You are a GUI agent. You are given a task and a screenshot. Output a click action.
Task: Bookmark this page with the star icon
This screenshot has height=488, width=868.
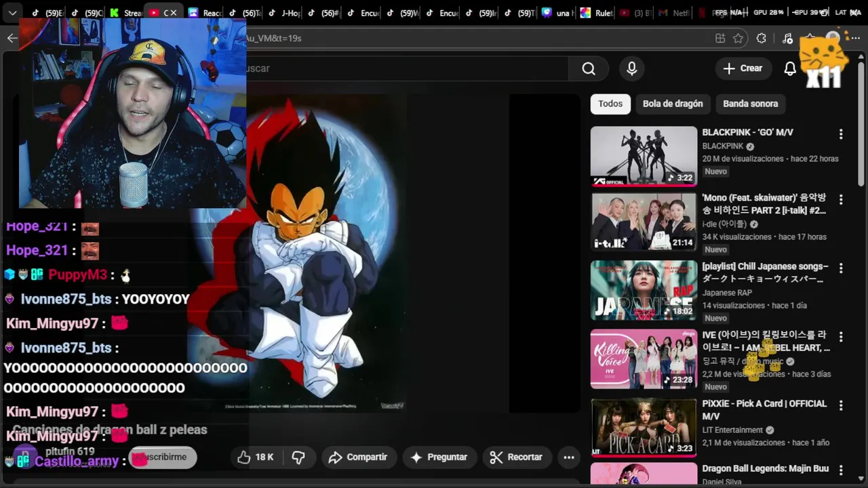pyautogui.click(x=738, y=39)
